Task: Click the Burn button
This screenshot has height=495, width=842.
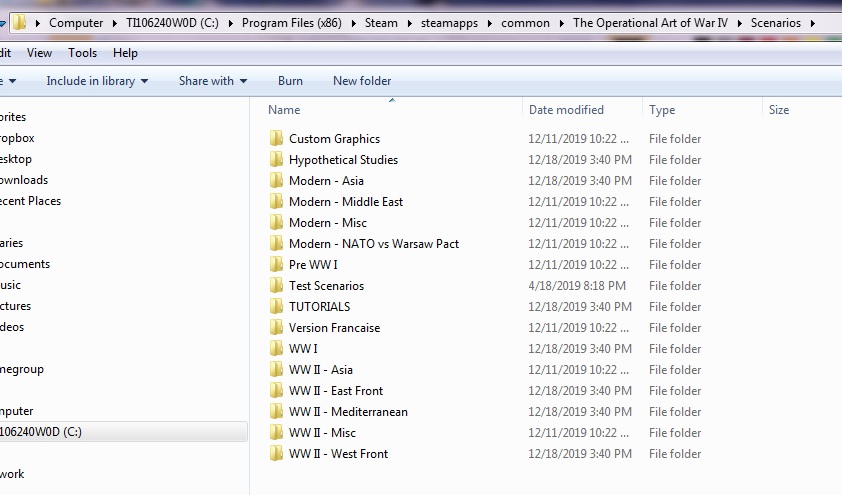Action: (290, 81)
